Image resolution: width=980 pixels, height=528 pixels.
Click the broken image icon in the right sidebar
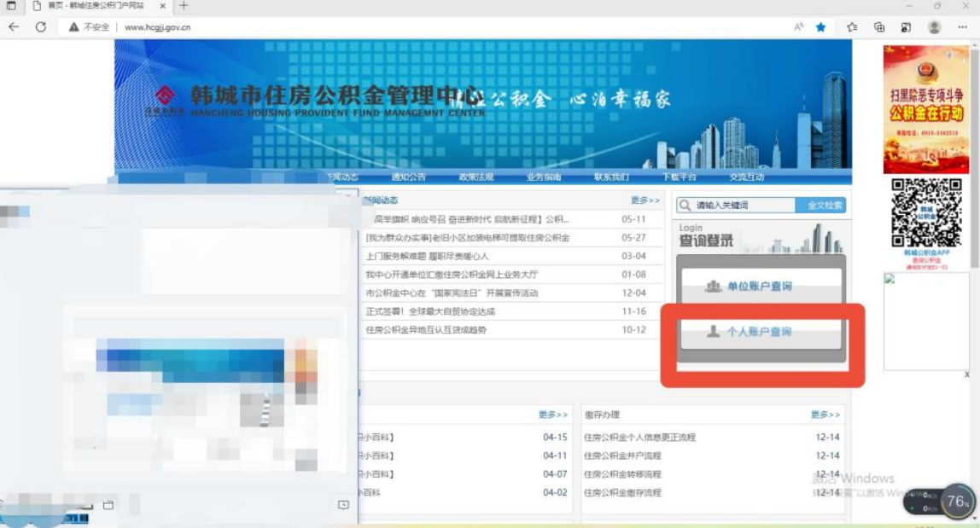click(x=890, y=279)
